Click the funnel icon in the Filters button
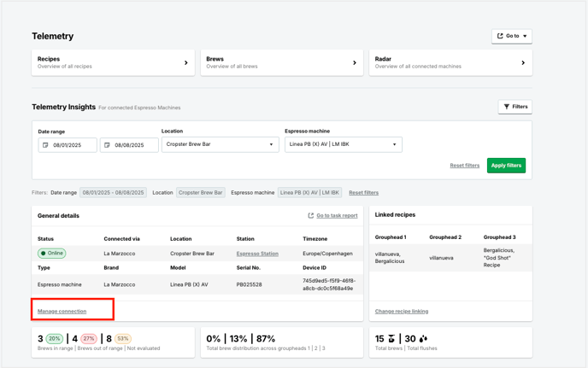Viewport: 588px width, 368px height. pyautogui.click(x=507, y=107)
